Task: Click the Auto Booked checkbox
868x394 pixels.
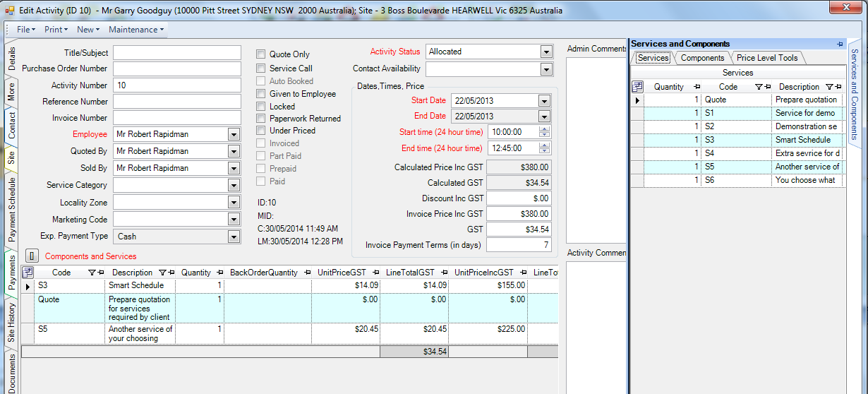Action: [261, 81]
